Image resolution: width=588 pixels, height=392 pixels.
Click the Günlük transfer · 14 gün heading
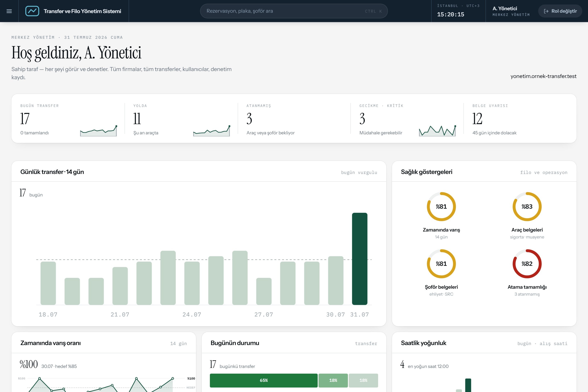(52, 172)
